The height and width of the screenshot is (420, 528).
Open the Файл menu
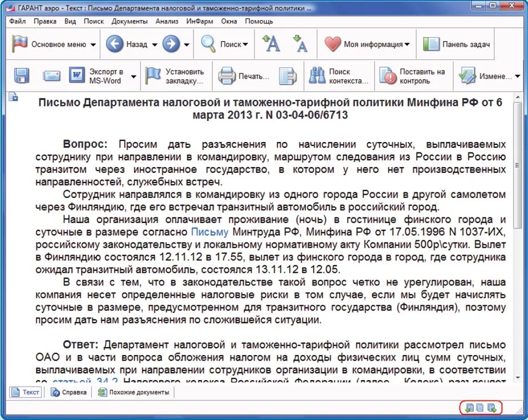coord(17,21)
